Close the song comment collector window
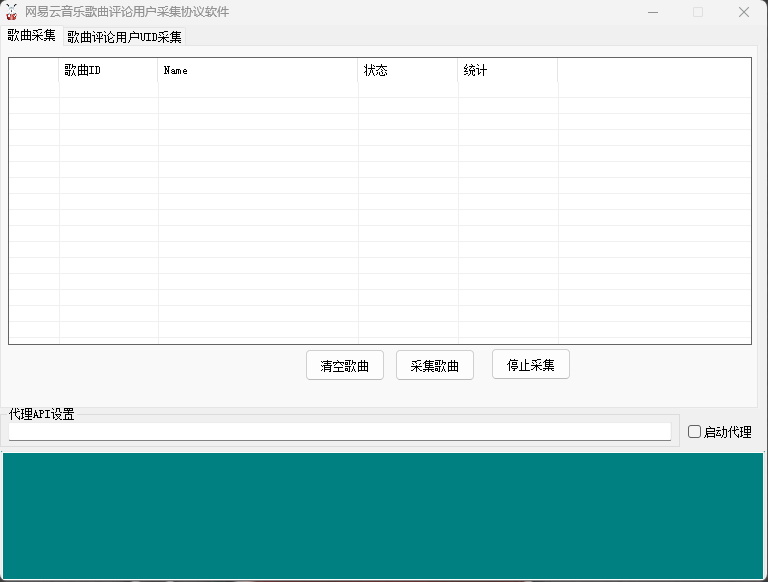Viewport: 768px width, 582px height. (744, 12)
